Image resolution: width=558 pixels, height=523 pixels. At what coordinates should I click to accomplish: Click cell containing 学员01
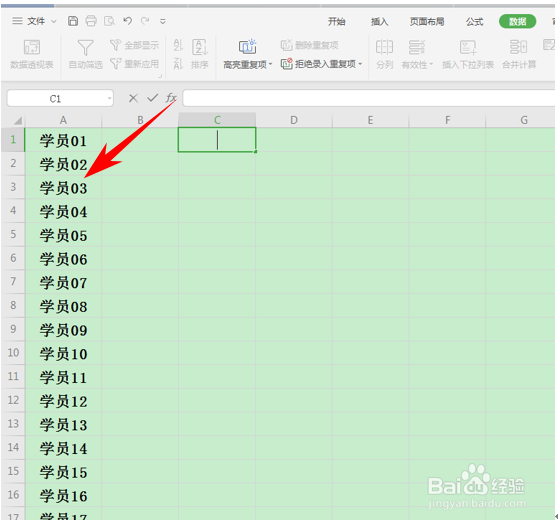pyautogui.click(x=63, y=140)
